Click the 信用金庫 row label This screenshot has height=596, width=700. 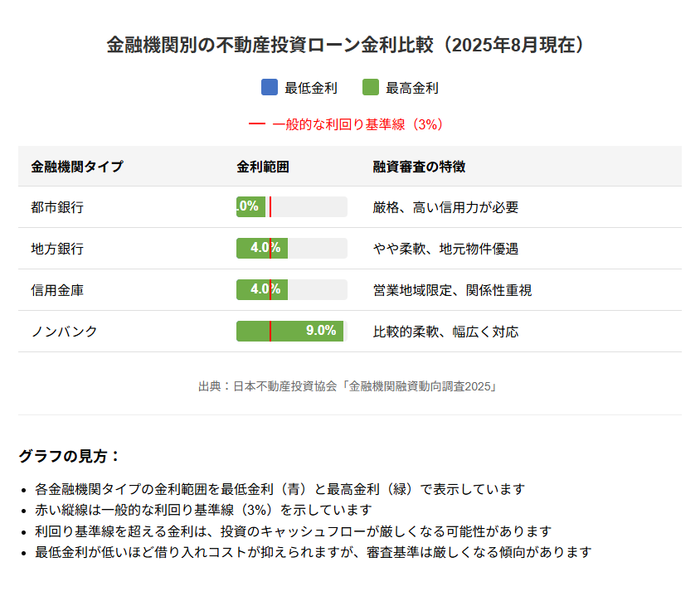[x=57, y=290]
